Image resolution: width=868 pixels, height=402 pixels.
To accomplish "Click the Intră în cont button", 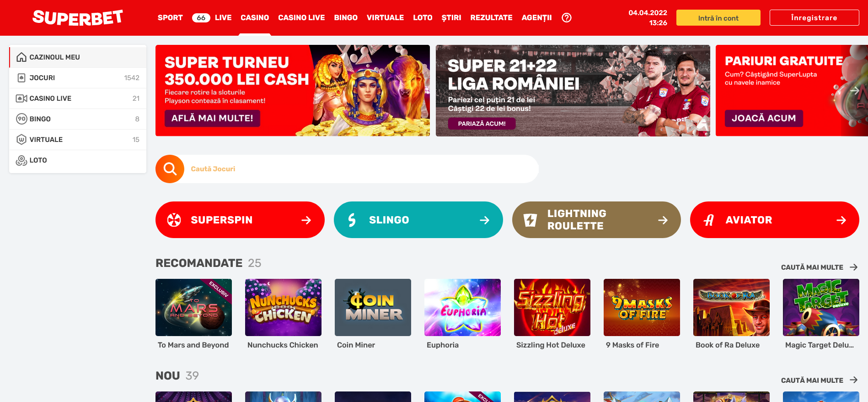I will (718, 18).
